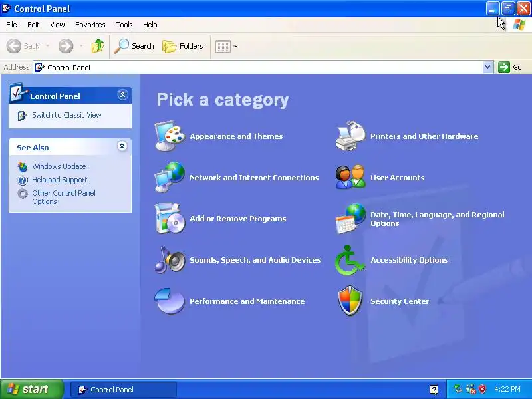Open the Back button history dropdown
Viewport: 532px width, 399px height.
pos(47,46)
